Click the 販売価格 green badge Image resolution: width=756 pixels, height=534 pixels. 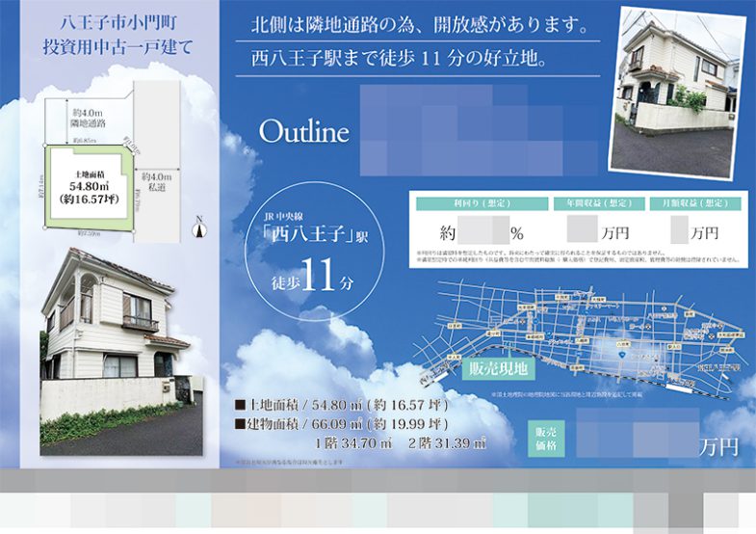point(546,439)
